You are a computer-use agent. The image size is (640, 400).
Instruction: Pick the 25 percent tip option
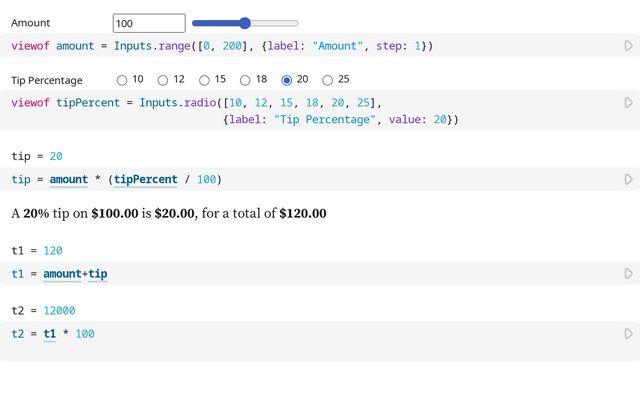[327, 80]
